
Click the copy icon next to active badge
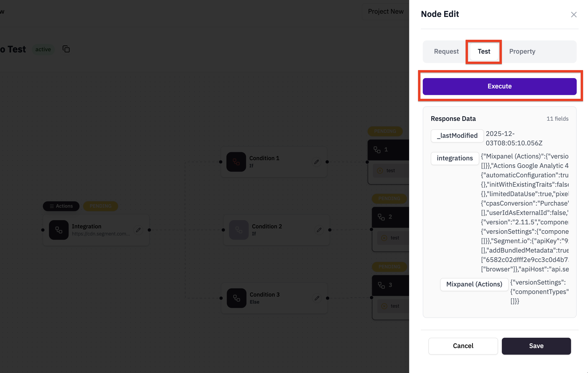coord(66,49)
